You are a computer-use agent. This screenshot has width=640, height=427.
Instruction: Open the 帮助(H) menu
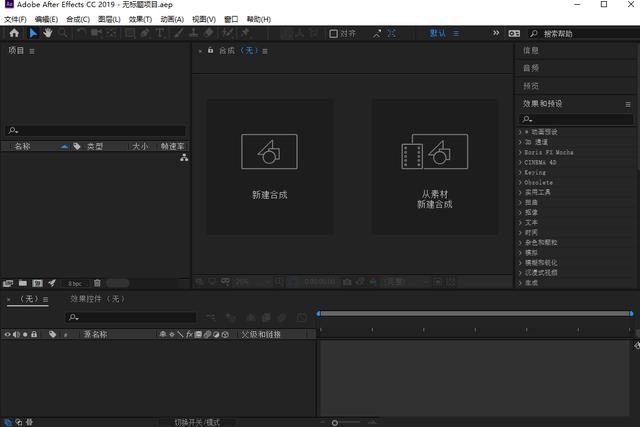click(258, 19)
